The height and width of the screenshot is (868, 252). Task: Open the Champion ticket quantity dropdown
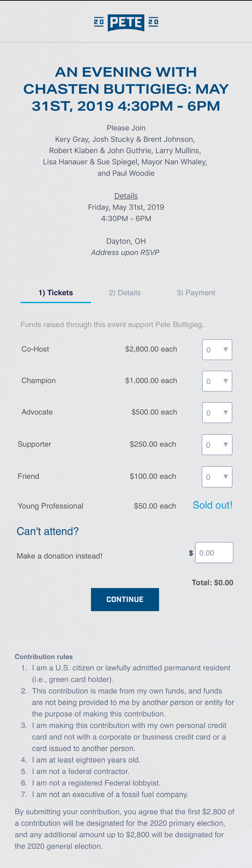(x=217, y=381)
